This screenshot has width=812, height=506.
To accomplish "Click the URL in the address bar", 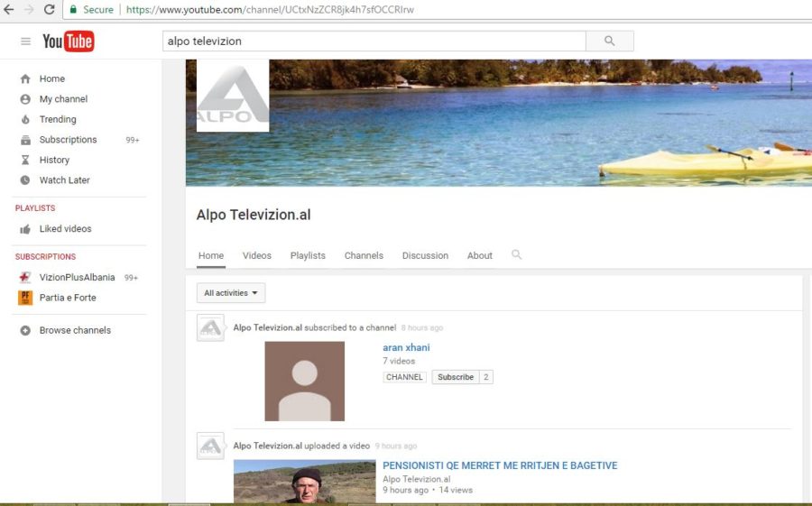I will pyautogui.click(x=270, y=9).
